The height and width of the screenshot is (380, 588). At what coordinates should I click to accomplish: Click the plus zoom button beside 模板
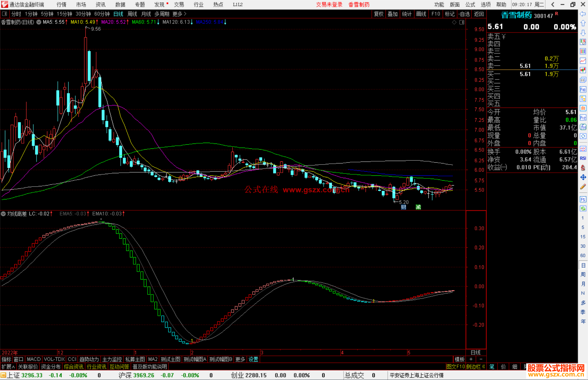[x=471, y=359]
